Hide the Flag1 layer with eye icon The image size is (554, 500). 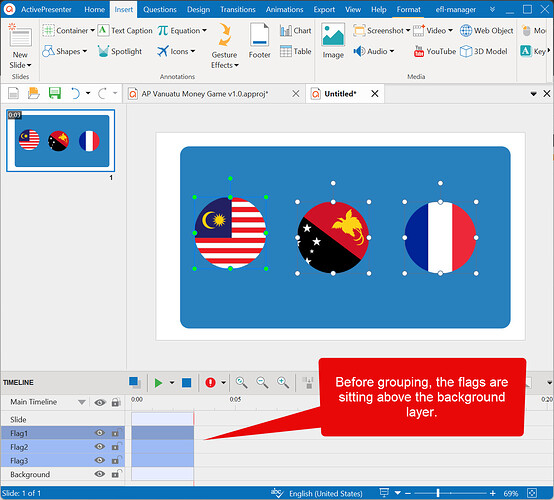point(100,433)
